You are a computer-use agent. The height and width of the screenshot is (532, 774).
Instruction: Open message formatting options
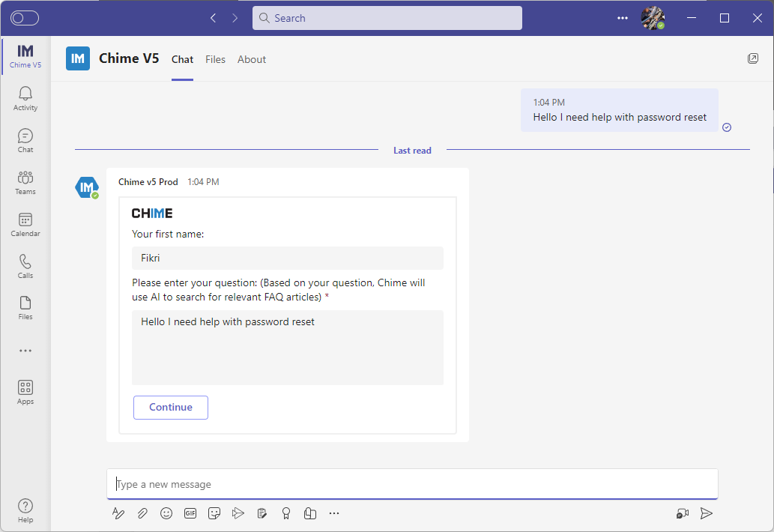pyautogui.click(x=118, y=513)
